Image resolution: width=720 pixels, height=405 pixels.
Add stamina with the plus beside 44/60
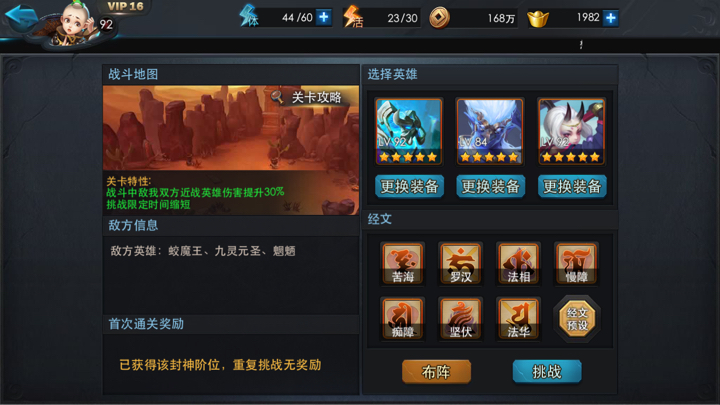tap(324, 17)
